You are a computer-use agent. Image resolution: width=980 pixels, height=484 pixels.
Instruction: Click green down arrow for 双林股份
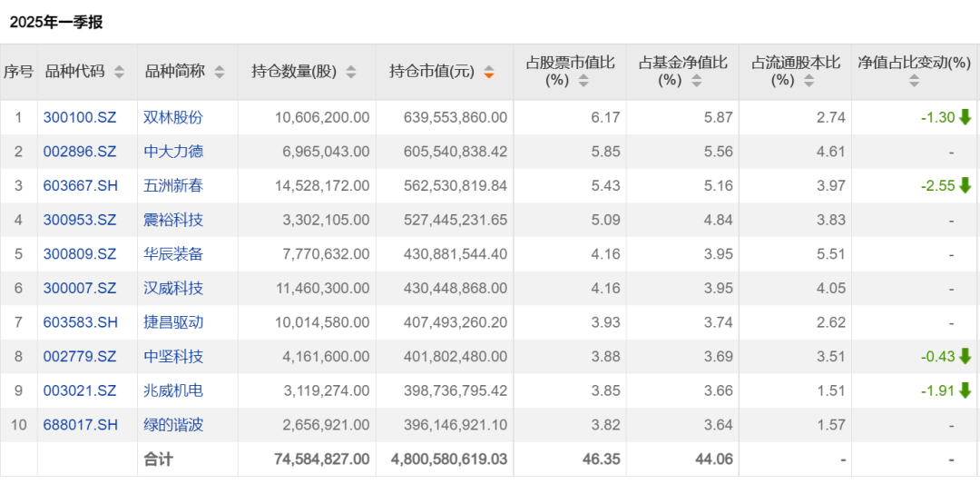point(965,117)
